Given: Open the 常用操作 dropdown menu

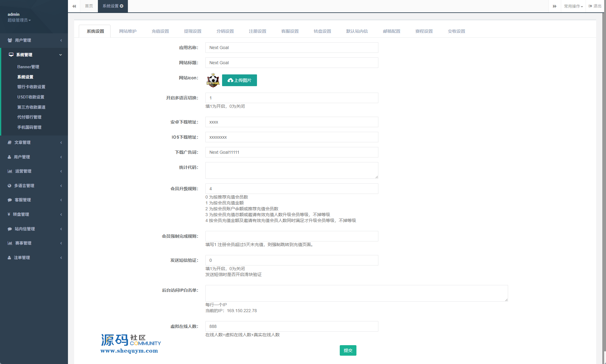Looking at the screenshot, I should (x=573, y=6).
